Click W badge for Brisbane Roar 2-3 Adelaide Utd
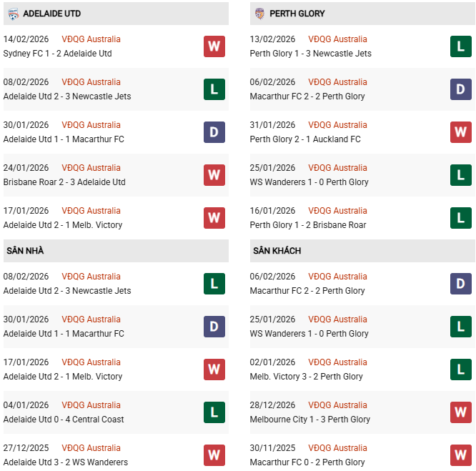 coord(214,175)
